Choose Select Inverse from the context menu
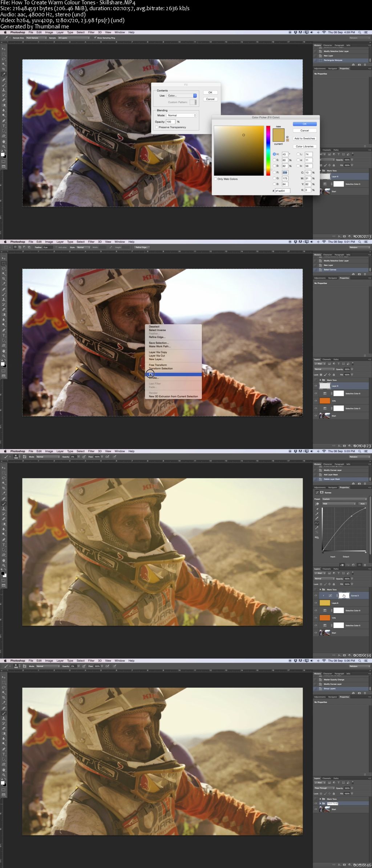The height and width of the screenshot is (868, 372). 157,330
